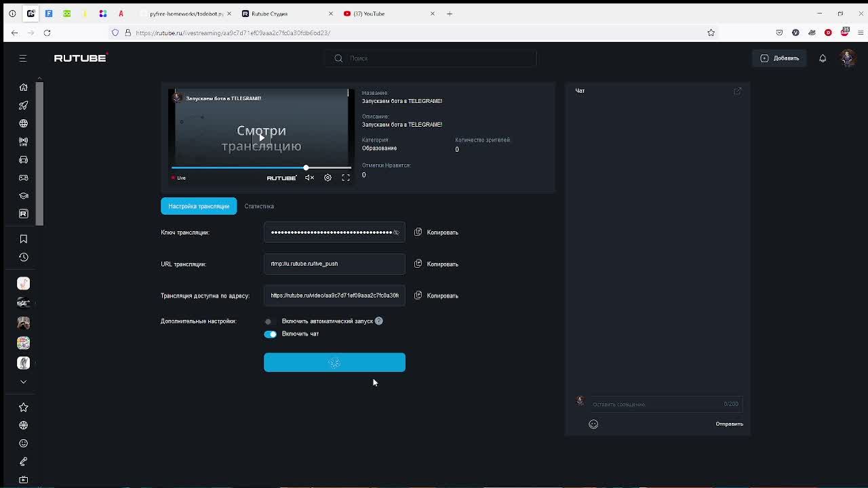Viewport: 868px width, 488px height.
Task: Toggle the chat enable switch
Action: 270,334
